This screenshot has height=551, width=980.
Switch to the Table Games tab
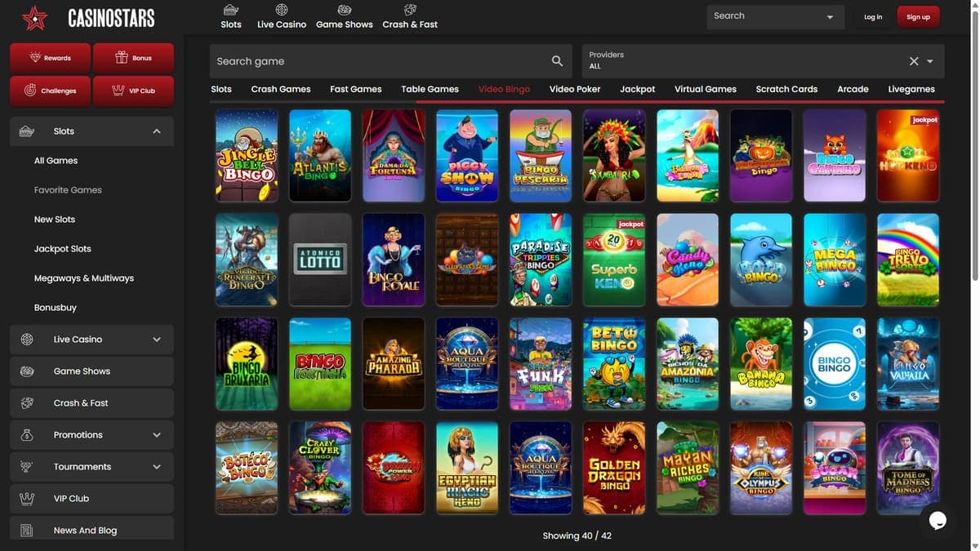click(430, 89)
